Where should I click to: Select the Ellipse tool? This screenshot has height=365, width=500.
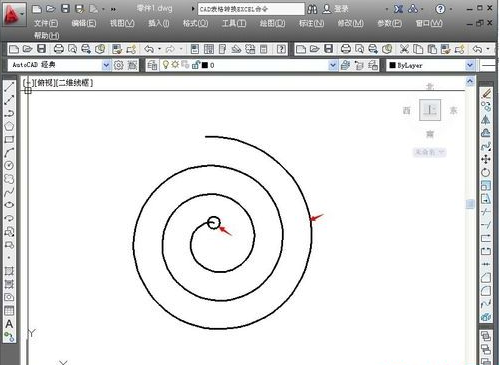(9, 205)
